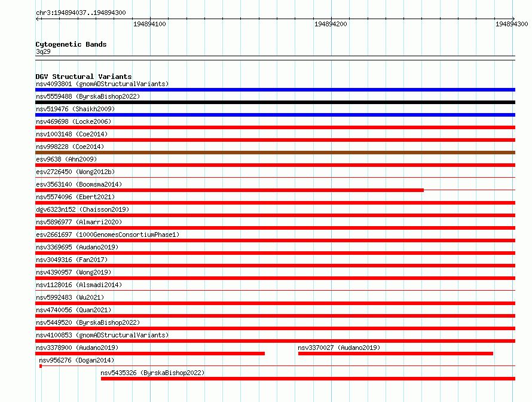Click the Cytogenetic Bands track title

click(x=71, y=44)
